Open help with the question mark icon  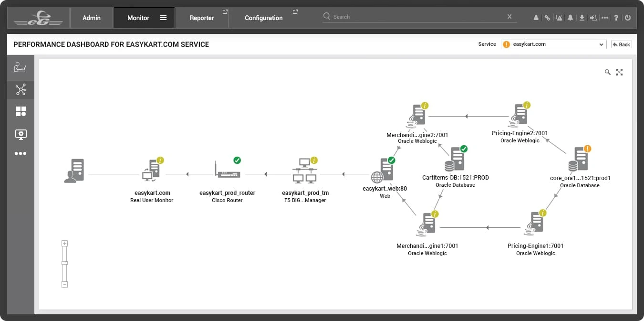click(x=616, y=18)
